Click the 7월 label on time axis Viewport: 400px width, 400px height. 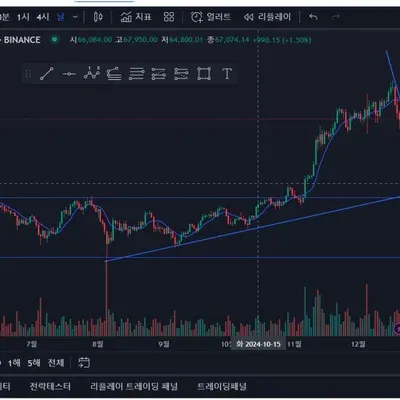(32, 344)
